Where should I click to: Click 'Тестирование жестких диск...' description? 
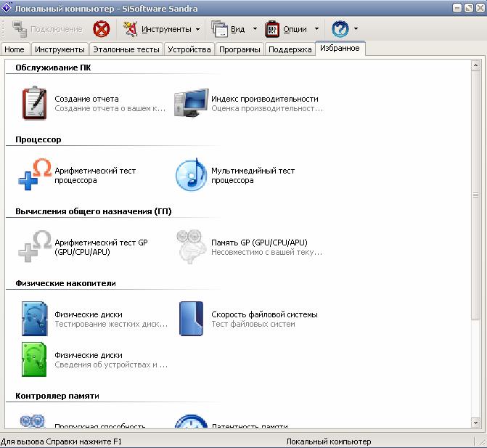pos(111,324)
